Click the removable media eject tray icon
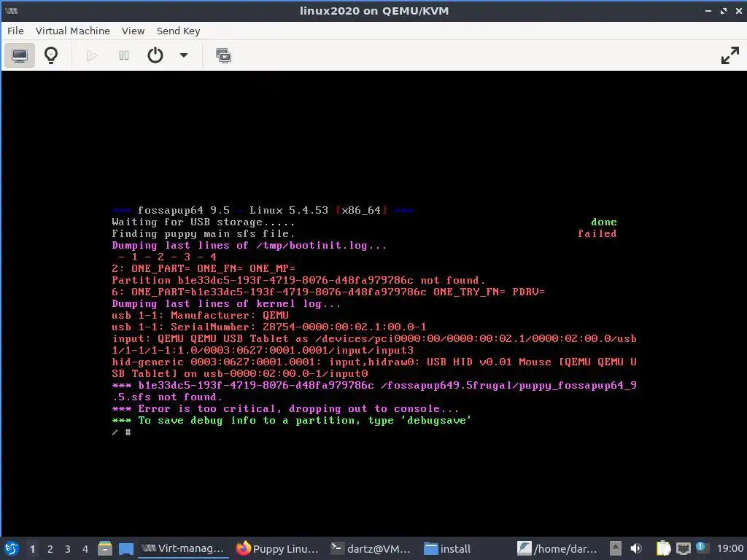Screen dimensions: 747x560 click(x=616, y=548)
